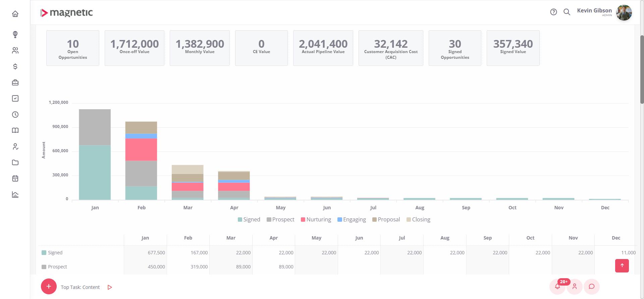Open the calendar sidebar icon
This screenshot has height=299, width=644.
[15, 178]
